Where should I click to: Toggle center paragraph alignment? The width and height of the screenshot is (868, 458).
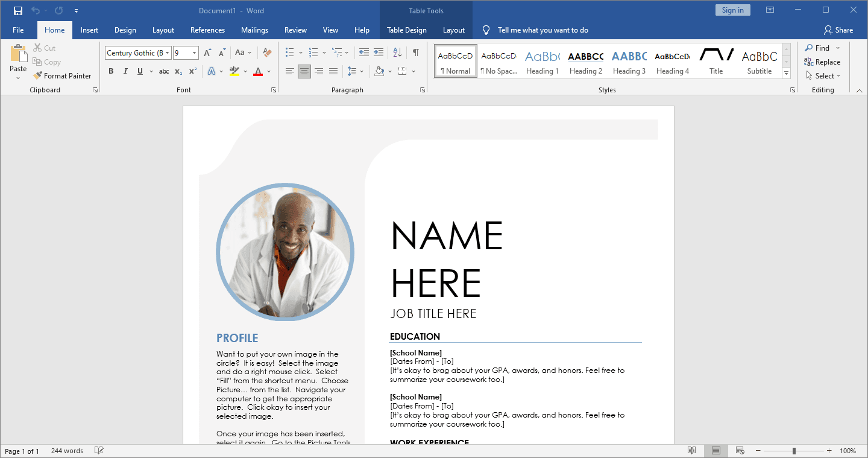point(304,71)
